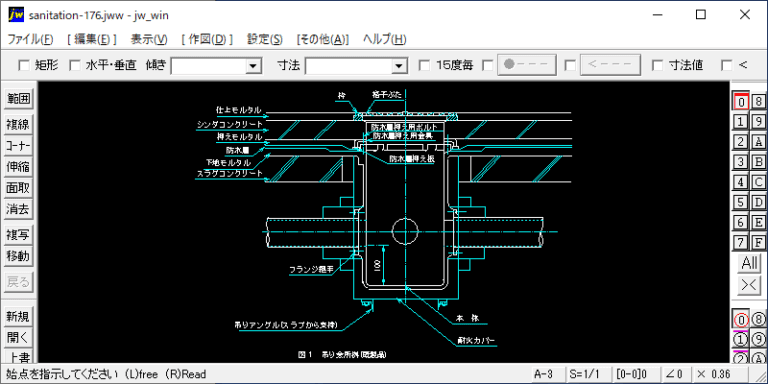Open a file with 開く
Image resolution: width=768 pixels, height=384 pixels.
18,337
